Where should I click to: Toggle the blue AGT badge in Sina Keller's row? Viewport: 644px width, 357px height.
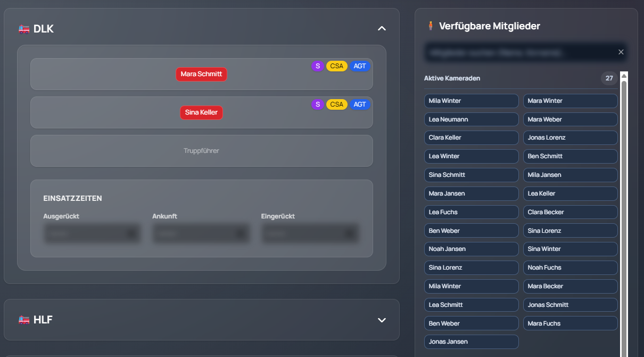point(360,104)
